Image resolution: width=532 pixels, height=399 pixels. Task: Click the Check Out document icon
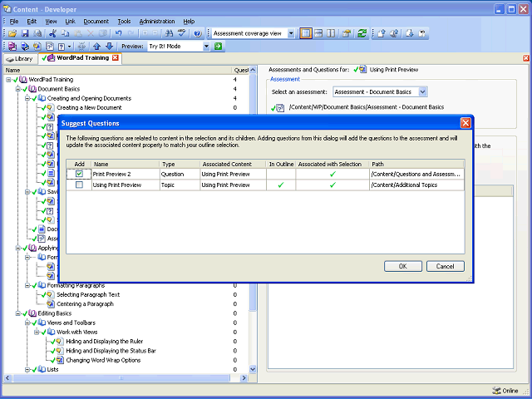(x=410, y=33)
